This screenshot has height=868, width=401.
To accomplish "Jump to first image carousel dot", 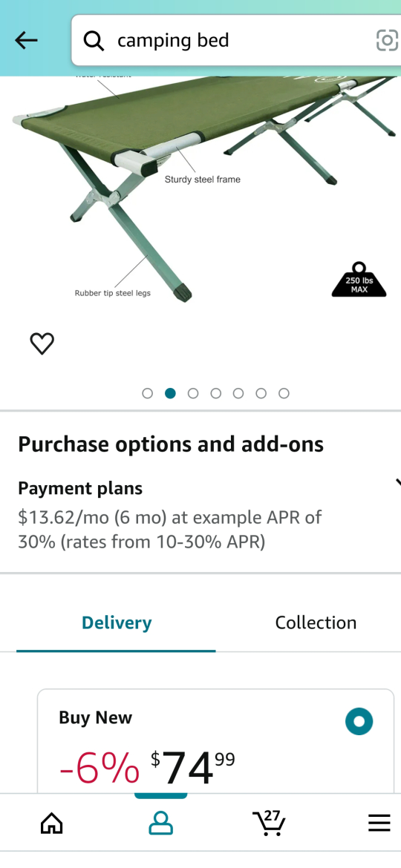I will coord(147,393).
